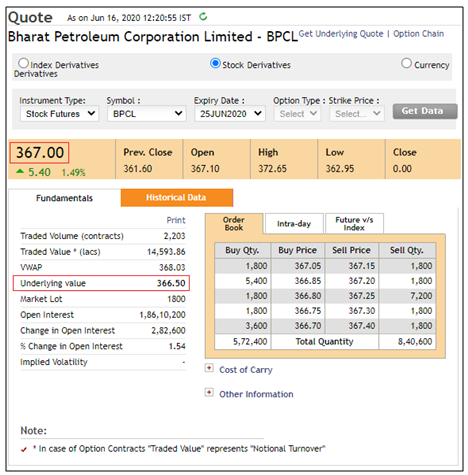The width and height of the screenshot is (468, 475).
Task: Click the Low value 362.95
Action: point(340,169)
